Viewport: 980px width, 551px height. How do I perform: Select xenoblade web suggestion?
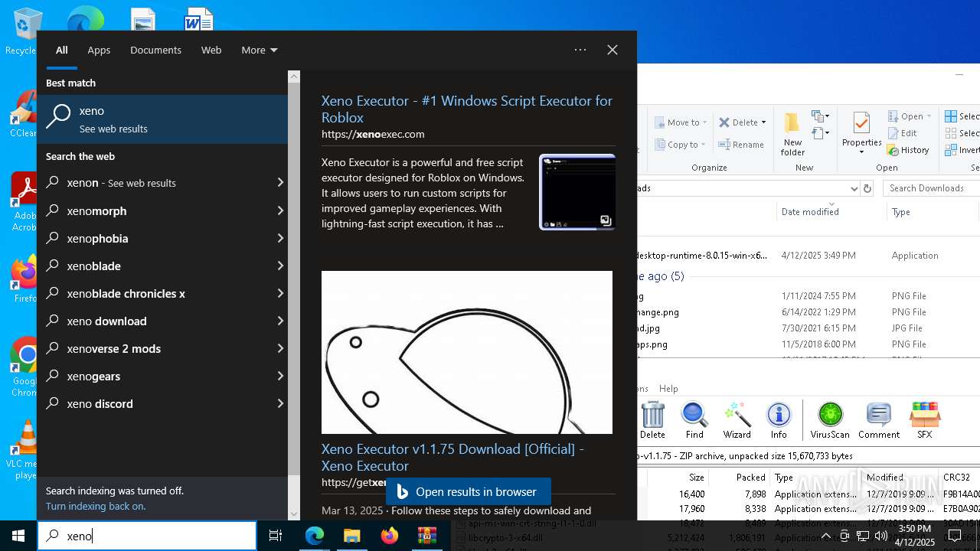point(162,266)
